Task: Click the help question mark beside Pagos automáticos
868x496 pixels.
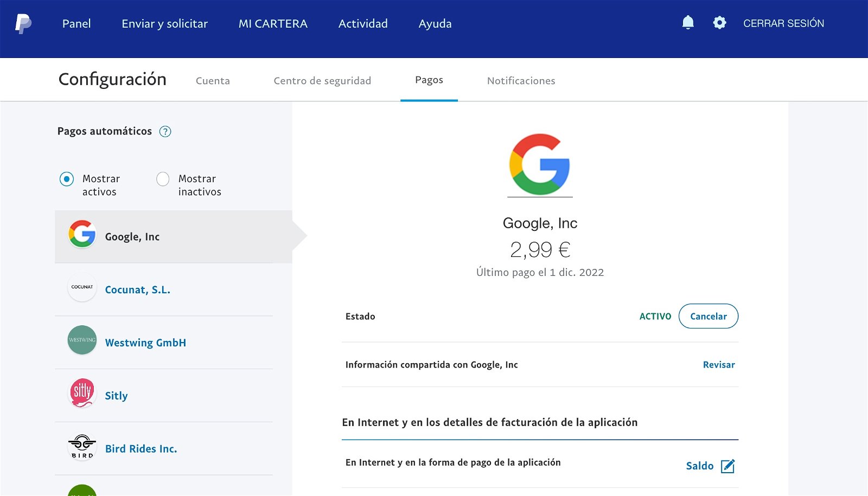Action: pyautogui.click(x=165, y=132)
